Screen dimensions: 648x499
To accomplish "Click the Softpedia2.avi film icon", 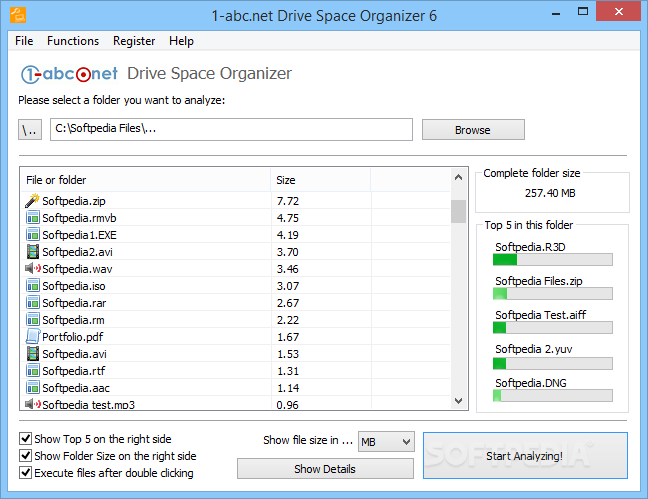I will tap(33, 251).
